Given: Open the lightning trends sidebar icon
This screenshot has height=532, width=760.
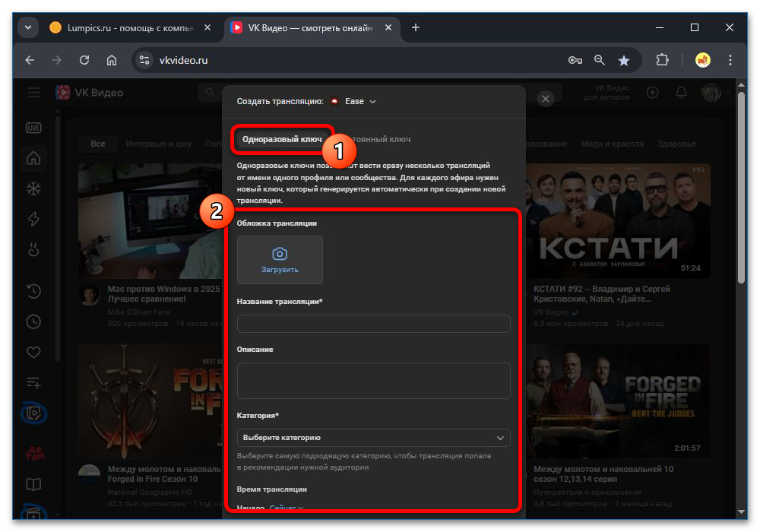Looking at the screenshot, I should [x=33, y=219].
